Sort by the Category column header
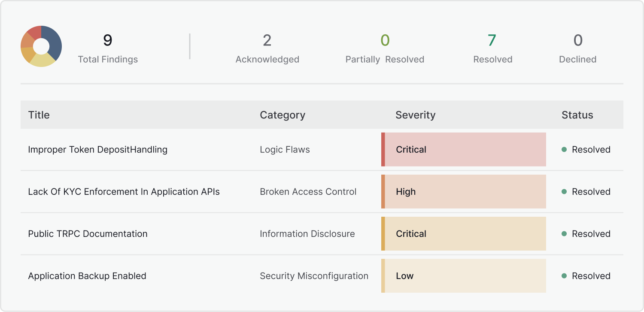This screenshot has width=644, height=312. (283, 115)
